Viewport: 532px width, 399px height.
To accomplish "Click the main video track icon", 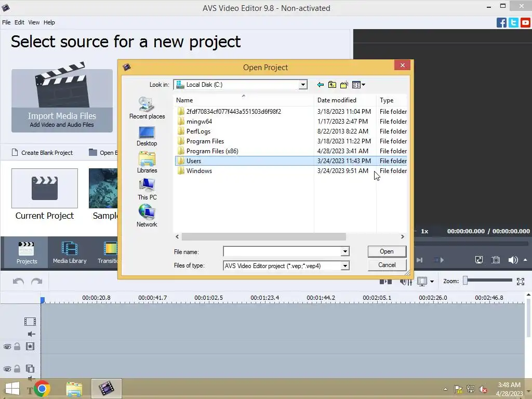I will click(30, 321).
